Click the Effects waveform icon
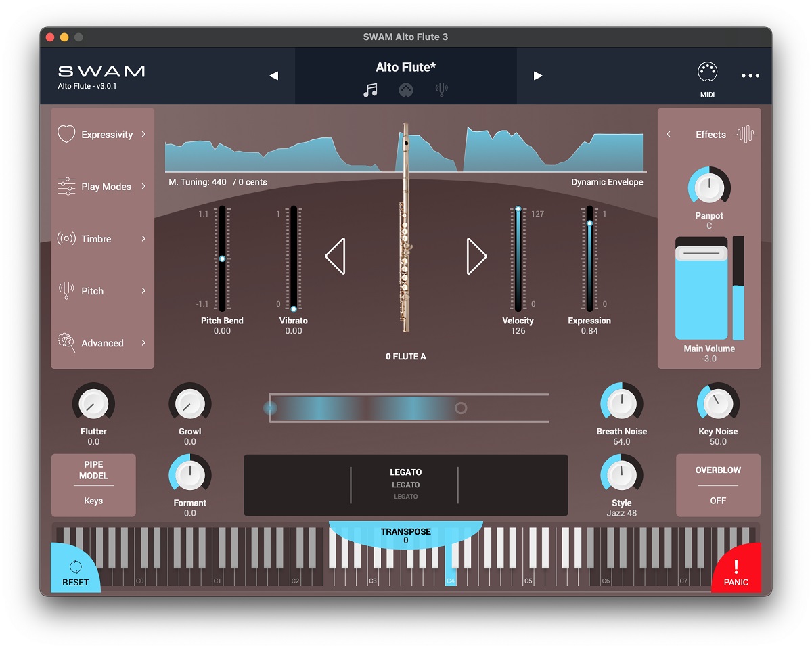This screenshot has width=812, height=649. pyautogui.click(x=746, y=134)
